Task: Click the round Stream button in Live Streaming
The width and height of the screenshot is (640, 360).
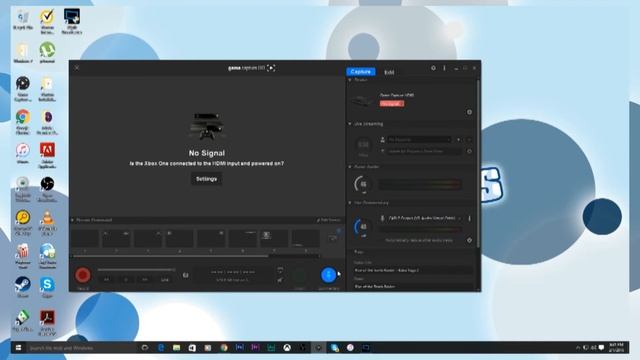Action: tap(363, 145)
